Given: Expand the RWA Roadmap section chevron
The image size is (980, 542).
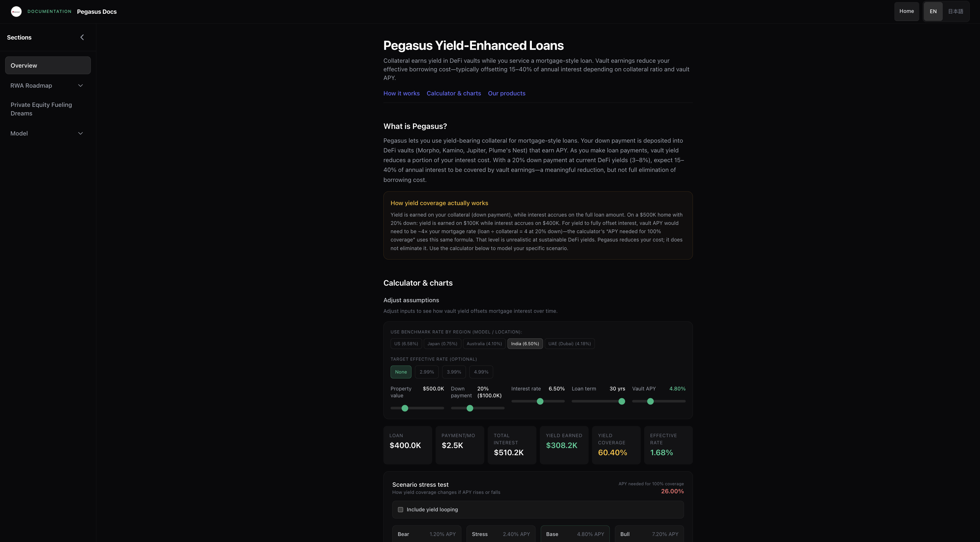Looking at the screenshot, I should (x=80, y=86).
